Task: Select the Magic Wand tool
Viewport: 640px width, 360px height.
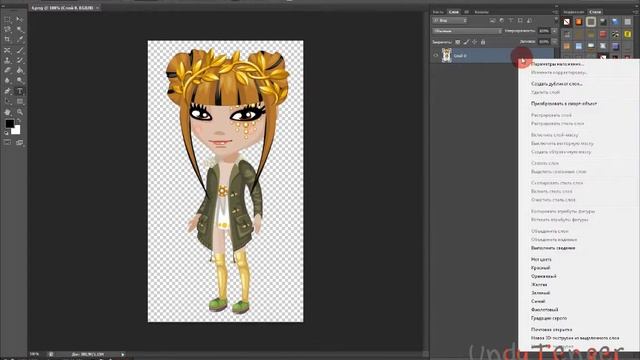Action: tap(20, 29)
